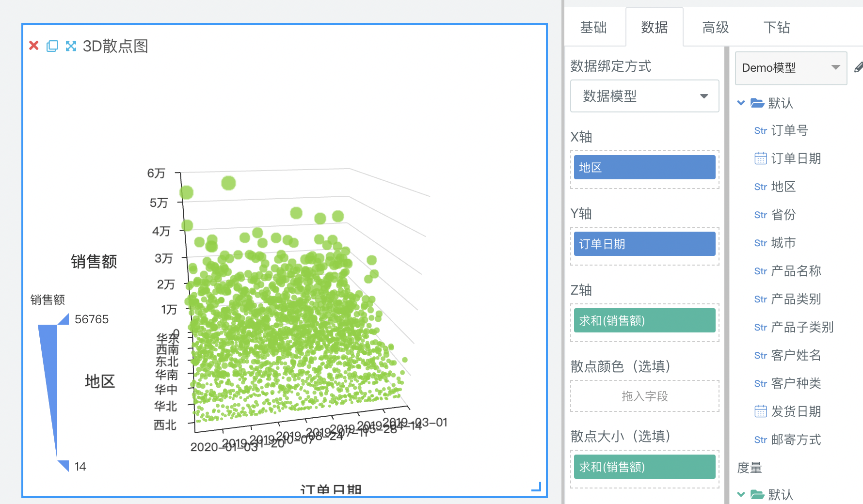Viewport: 863px width, 504px height.
Task: Switch to the 数据 tab
Action: point(655,27)
